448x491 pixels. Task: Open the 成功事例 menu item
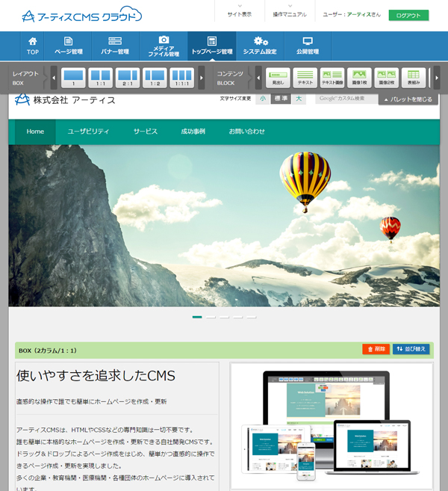click(x=193, y=132)
